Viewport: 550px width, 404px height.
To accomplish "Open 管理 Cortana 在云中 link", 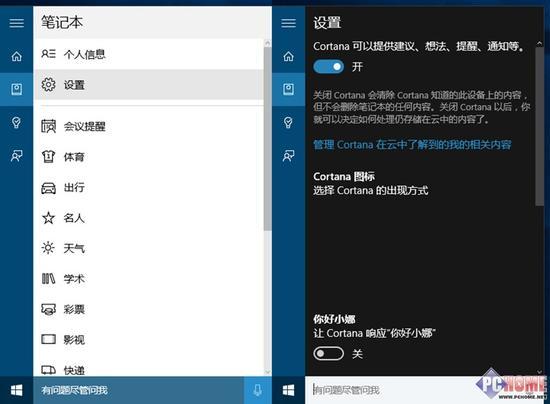I will click(x=412, y=144).
